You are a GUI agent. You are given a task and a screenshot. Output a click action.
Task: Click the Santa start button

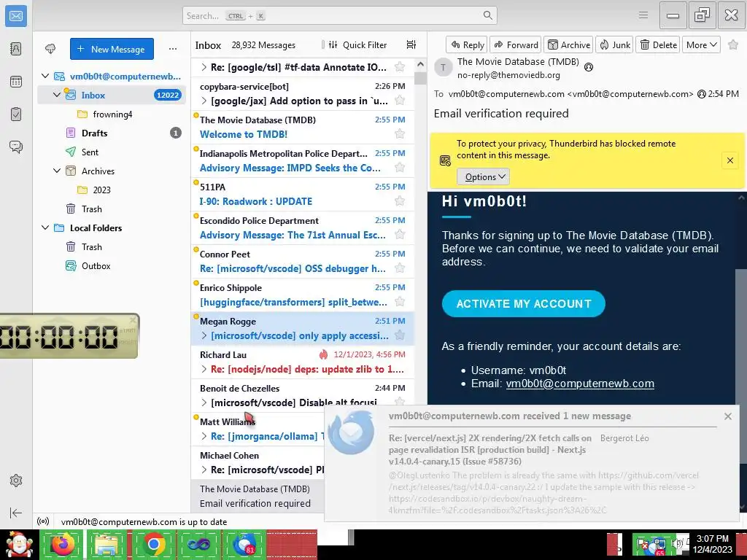pos(18,544)
